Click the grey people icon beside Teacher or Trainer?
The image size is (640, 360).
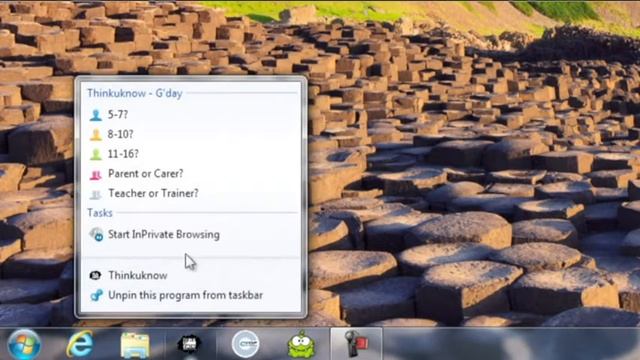96,194
